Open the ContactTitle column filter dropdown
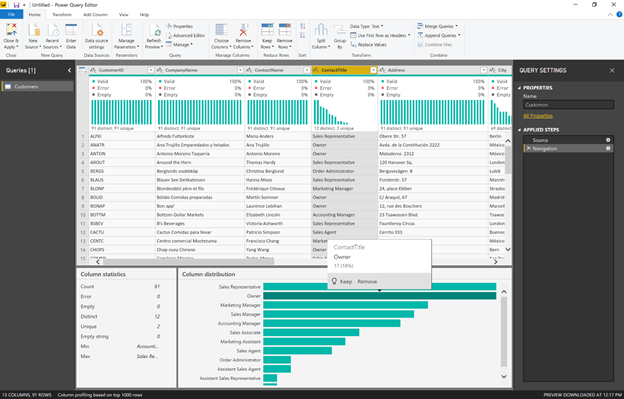 tap(373, 70)
